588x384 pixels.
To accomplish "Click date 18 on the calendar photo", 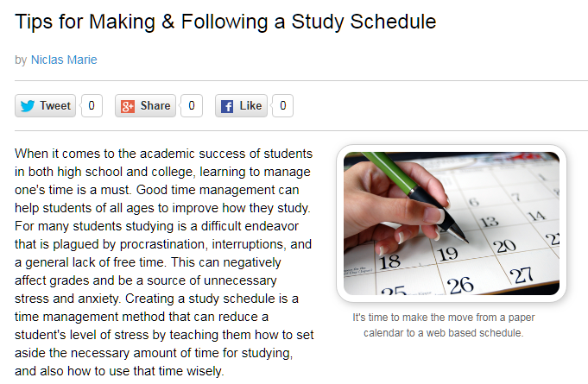I will (x=389, y=261).
